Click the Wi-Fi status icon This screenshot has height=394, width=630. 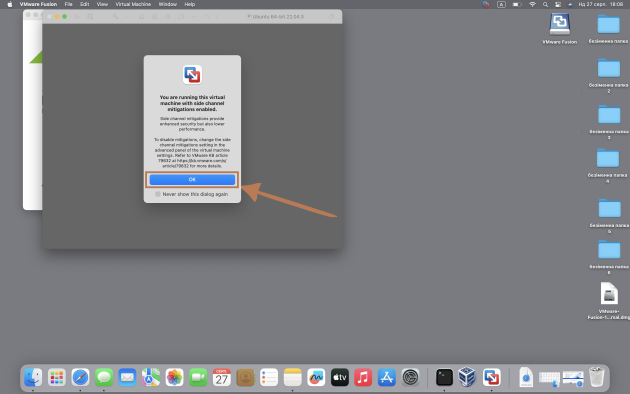coord(532,4)
